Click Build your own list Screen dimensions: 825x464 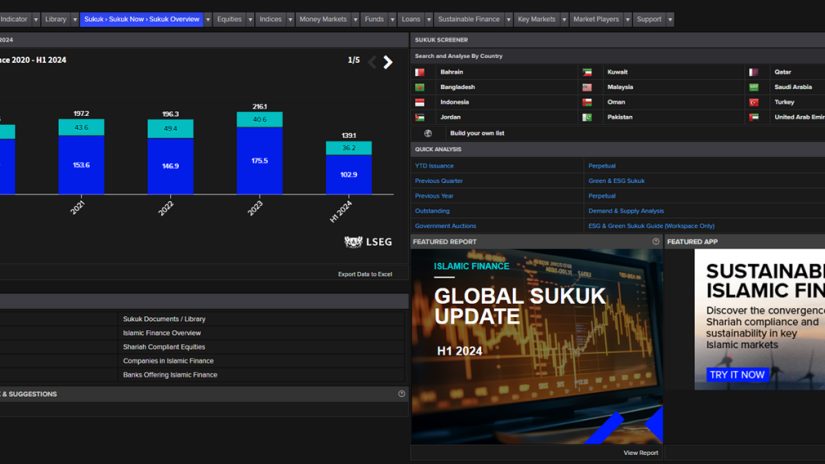click(477, 133)
